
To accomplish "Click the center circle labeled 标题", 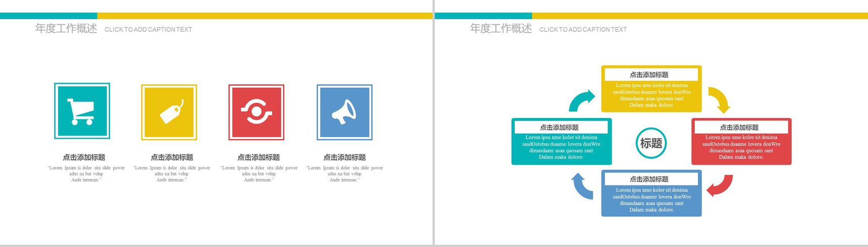I will 651,143.
